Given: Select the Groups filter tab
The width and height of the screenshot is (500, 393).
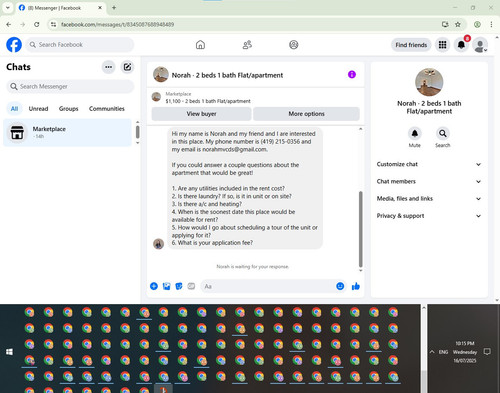Looking at the screenshot, I should 68,109.
